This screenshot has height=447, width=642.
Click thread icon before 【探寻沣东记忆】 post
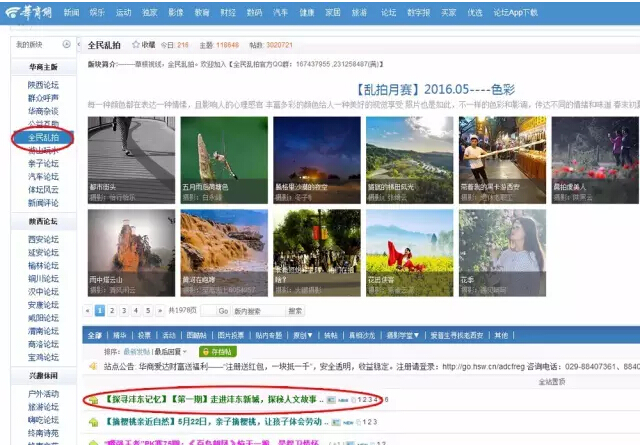(94, 400)
